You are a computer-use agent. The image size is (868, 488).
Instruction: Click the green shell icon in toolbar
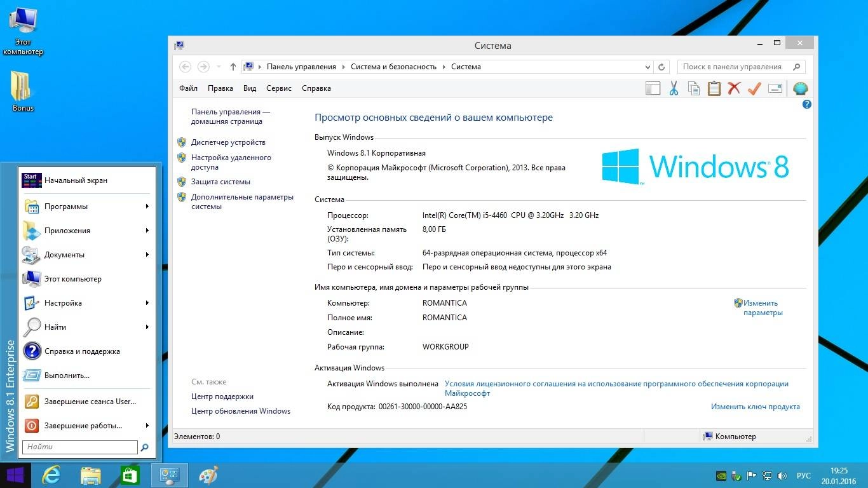(x=801, y=88)
